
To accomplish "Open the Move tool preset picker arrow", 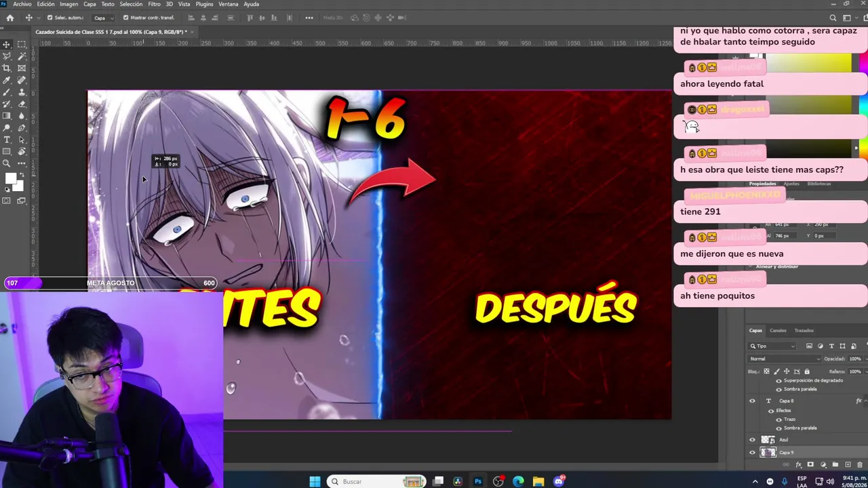I will (37, 18).
